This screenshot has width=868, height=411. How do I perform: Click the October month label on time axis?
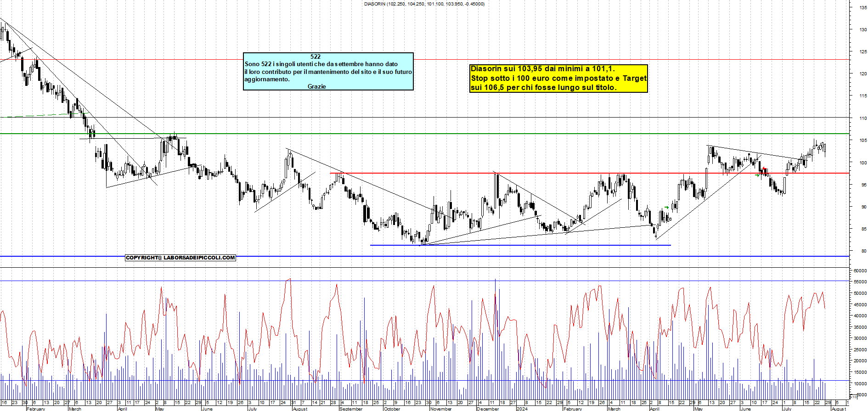392,409
